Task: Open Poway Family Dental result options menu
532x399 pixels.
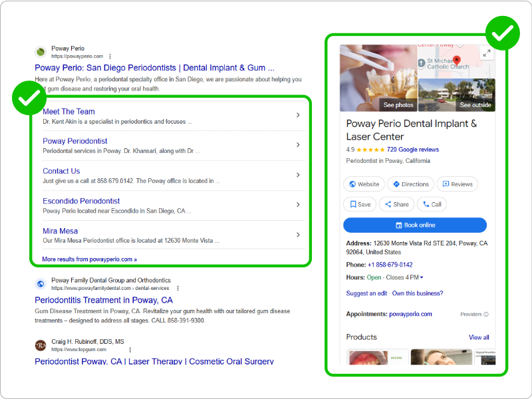Action: 178,288
